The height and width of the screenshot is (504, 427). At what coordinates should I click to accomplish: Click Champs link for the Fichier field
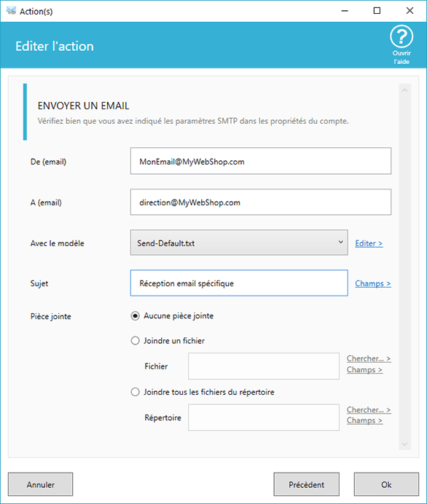tap(364, 370)
